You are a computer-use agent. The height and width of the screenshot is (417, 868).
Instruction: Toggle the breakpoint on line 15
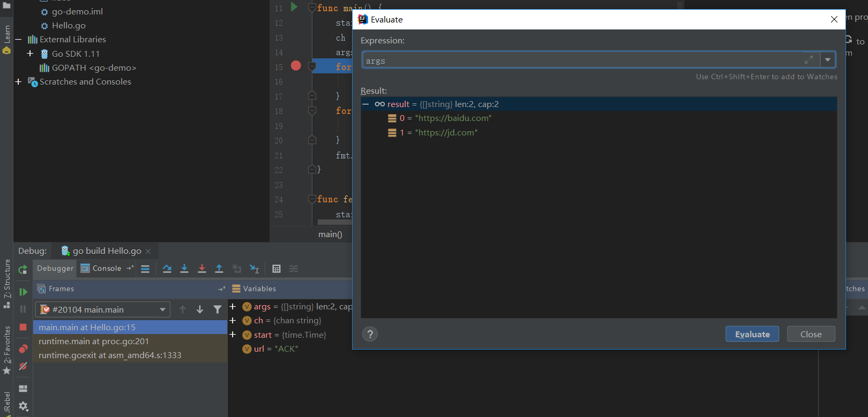(x=296, y=66)
